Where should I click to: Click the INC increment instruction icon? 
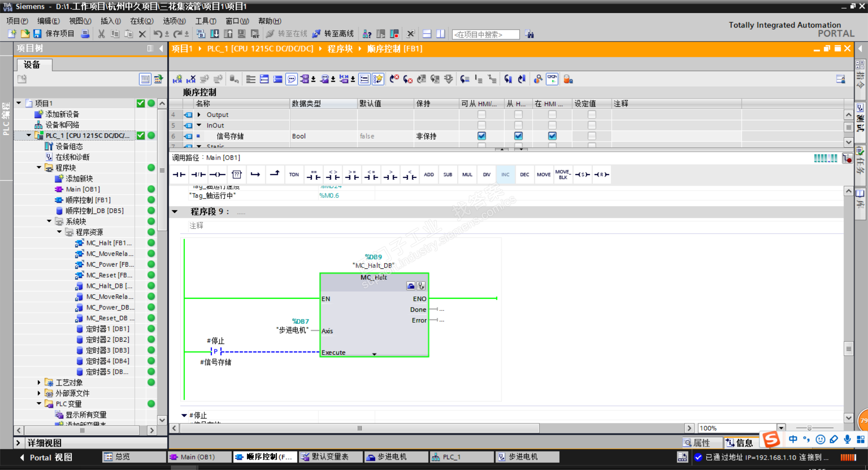click(505, 174)
